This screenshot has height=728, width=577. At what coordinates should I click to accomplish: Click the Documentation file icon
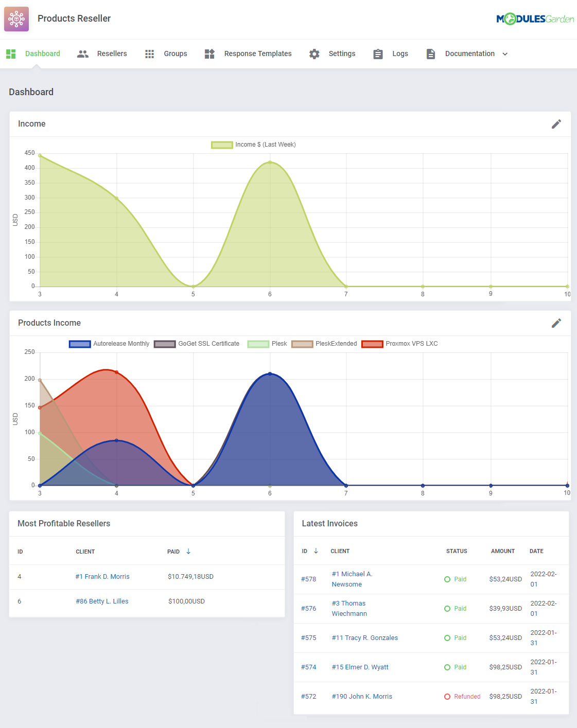[431, 54]
